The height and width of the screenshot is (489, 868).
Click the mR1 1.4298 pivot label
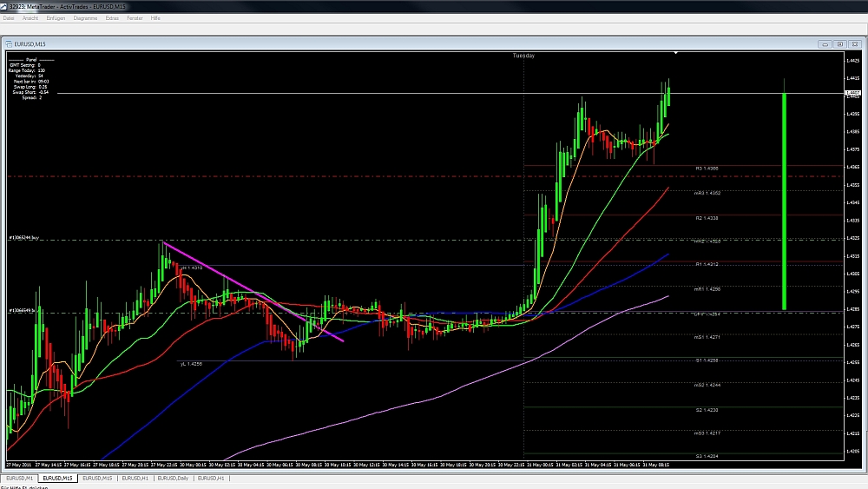(x=707, y=289)
